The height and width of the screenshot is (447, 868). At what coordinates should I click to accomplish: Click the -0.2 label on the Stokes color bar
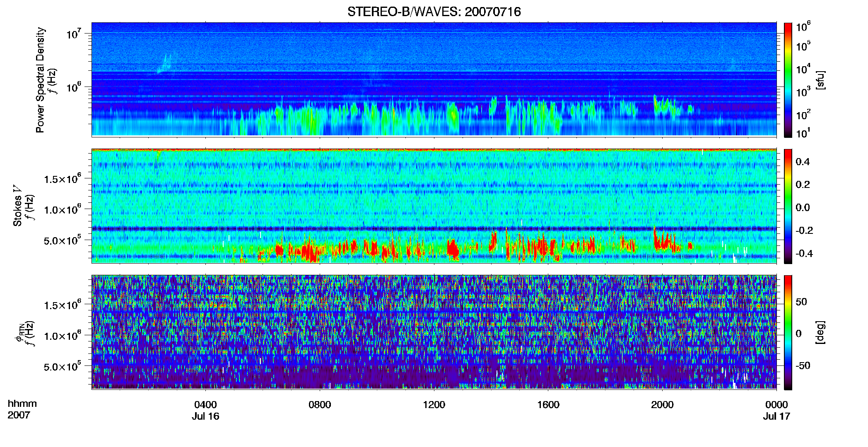(x=804, y=231)
